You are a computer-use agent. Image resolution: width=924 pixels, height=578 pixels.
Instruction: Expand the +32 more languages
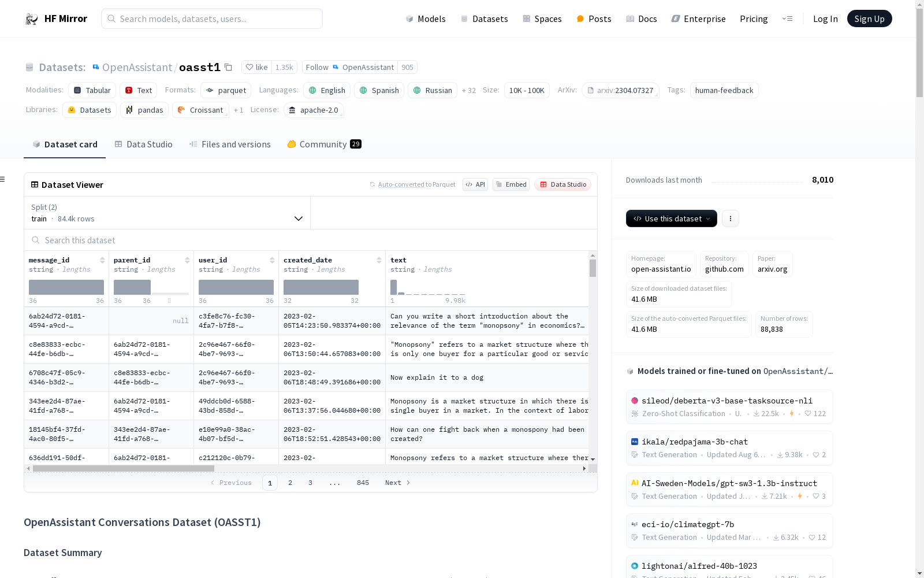click(x=469, y=90)
